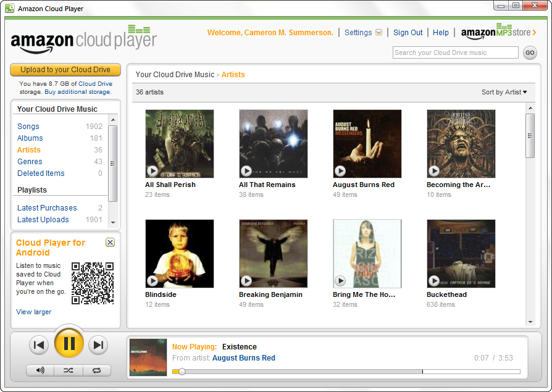Play the August Burns Red album

point(340,170)
